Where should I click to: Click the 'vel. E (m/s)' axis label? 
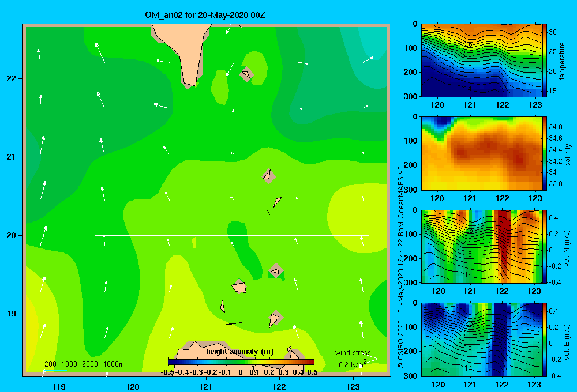point(567,341)
